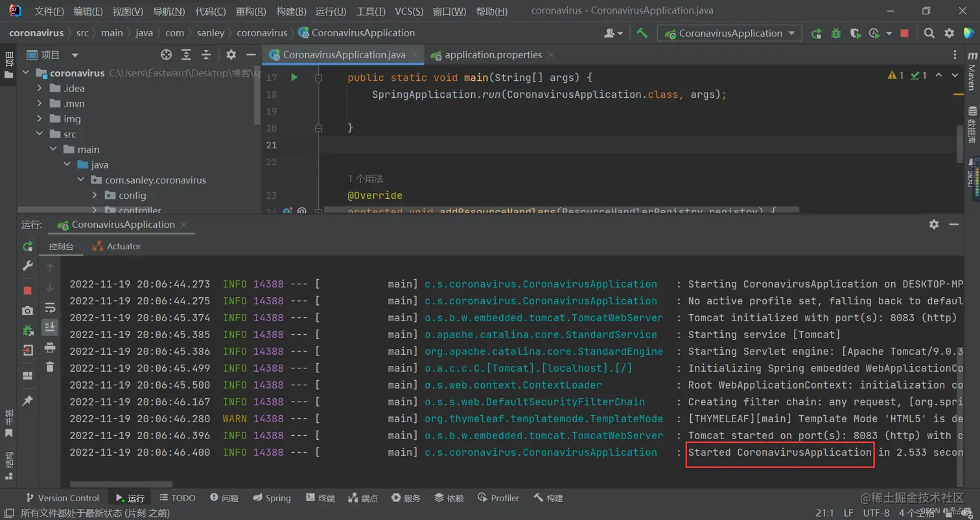Open Version Control tool window

click(x=62, y=498)
